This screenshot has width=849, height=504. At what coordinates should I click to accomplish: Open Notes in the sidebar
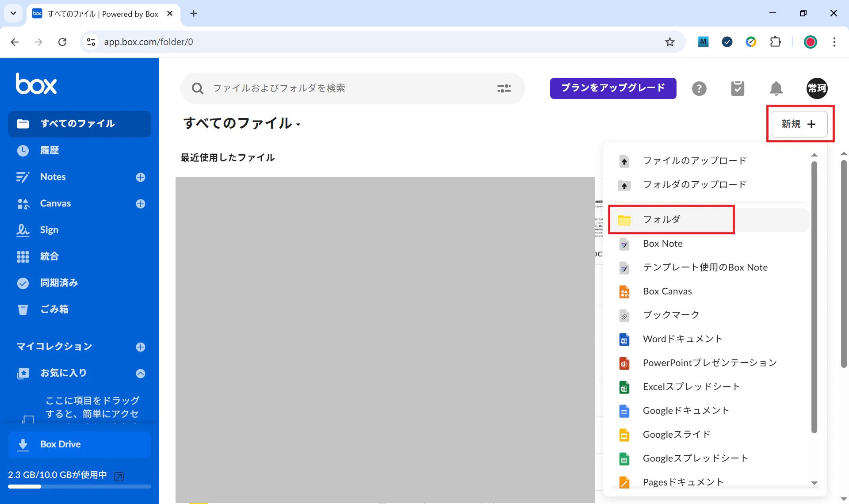pyautogui.click(x=53, y=177)
